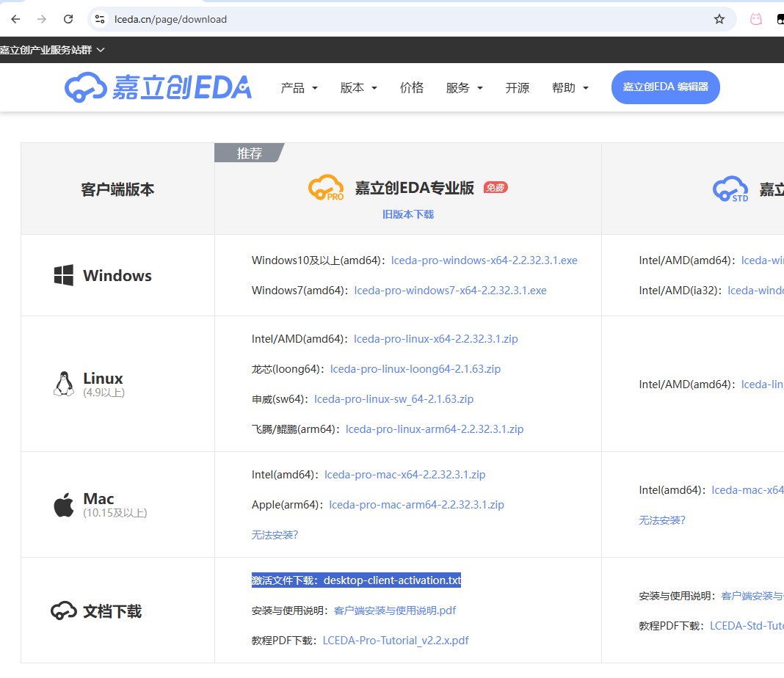Open the pink cat extension icon
The width and height of the screenshot is (784, 678).
click(756, 19)
